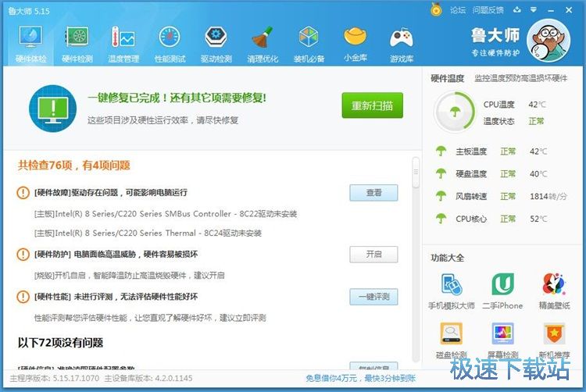The height and width of the screenshot is (392, 586).
Task: Select the 烧毁 开机自启 suggestion line
Action: (129, 276)
